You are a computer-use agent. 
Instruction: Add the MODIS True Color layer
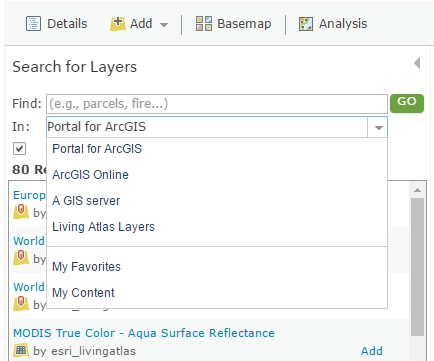372,351
